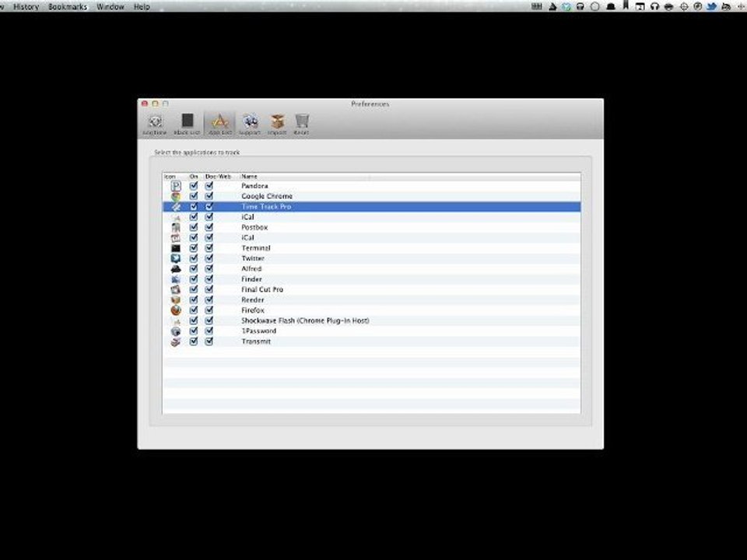Select the Pandora row name
The height and width of the screenshot is (560, 747).
[x=255, y=186]
